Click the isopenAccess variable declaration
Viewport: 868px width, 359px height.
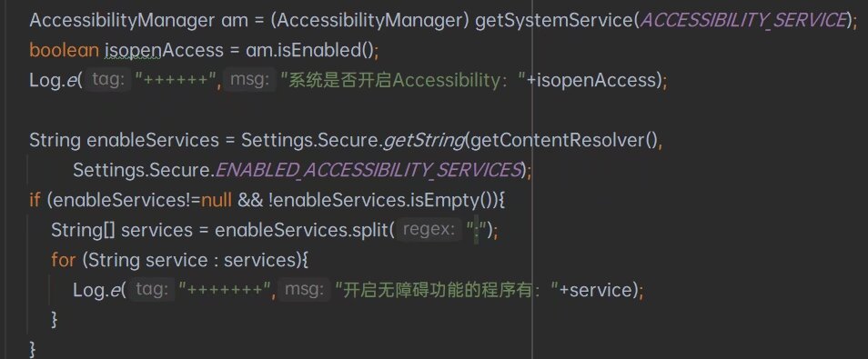coord(164,51)
